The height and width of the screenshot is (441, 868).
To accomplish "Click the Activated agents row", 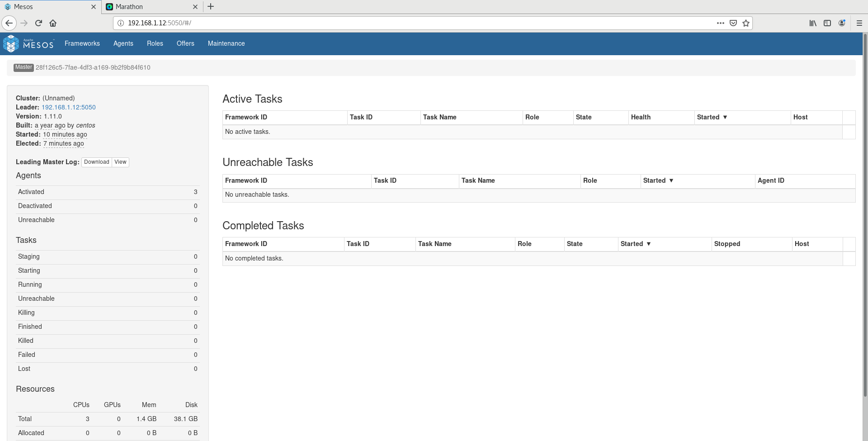I will 108,192.
